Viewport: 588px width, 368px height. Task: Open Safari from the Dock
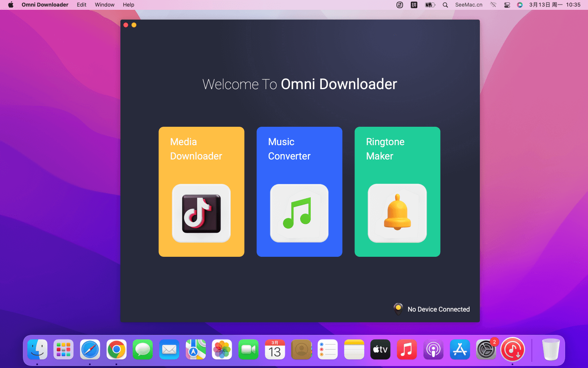90,350
